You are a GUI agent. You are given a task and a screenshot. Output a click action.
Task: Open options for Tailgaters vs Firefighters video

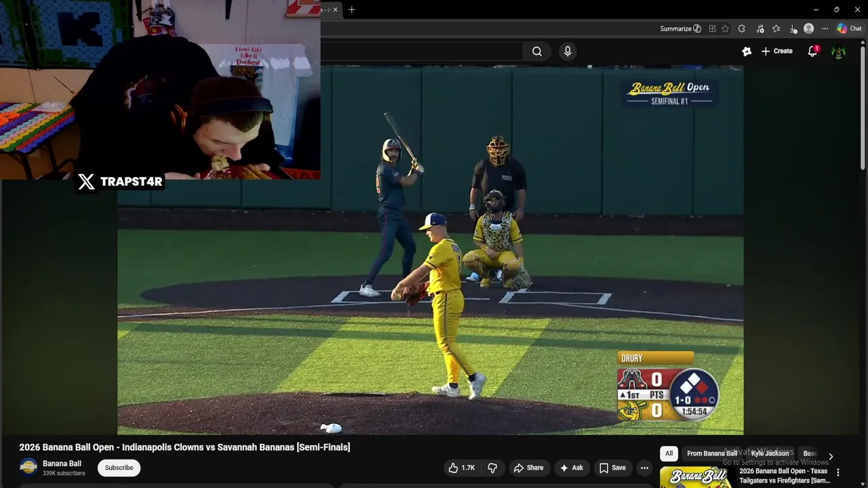click(x=838, y=472)
